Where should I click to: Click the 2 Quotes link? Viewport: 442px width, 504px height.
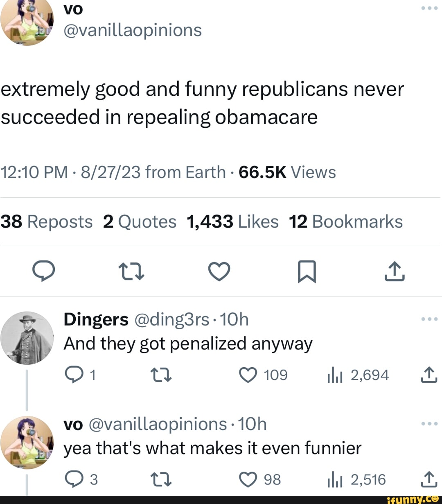(140, 221)
